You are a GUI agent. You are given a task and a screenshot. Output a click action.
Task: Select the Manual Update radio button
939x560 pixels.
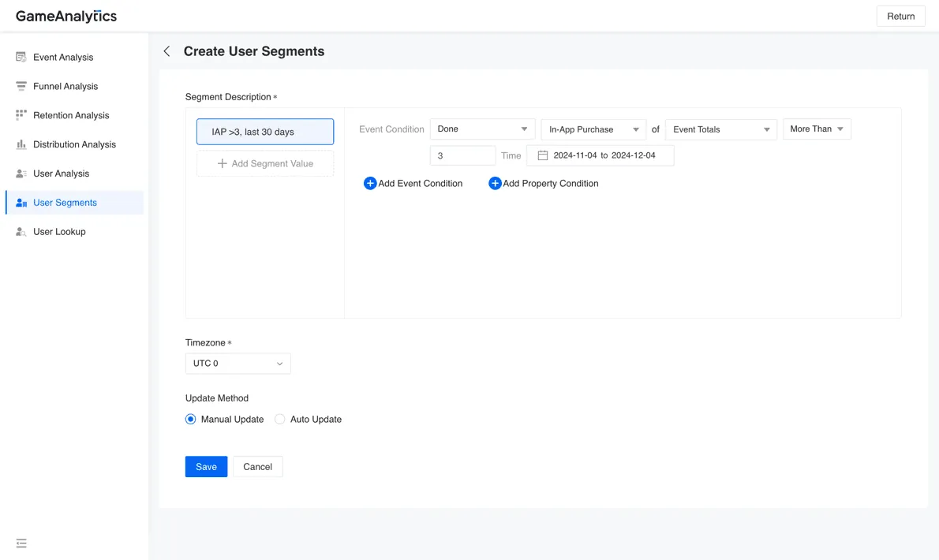coord(190,420)
